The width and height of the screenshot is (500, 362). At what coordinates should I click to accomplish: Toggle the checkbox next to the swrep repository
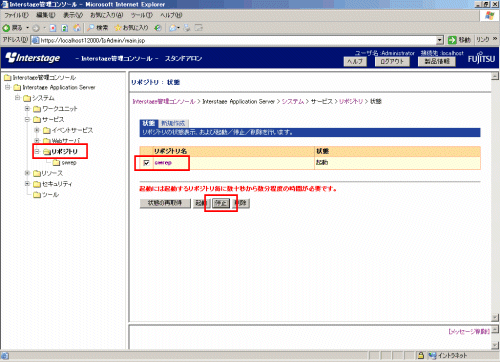tap(146, 163)
